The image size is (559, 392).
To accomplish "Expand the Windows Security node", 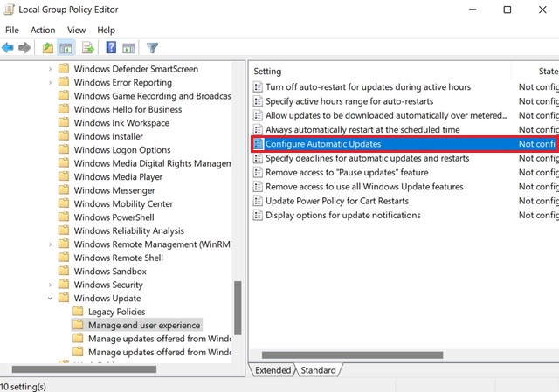I will pos(51,285).
